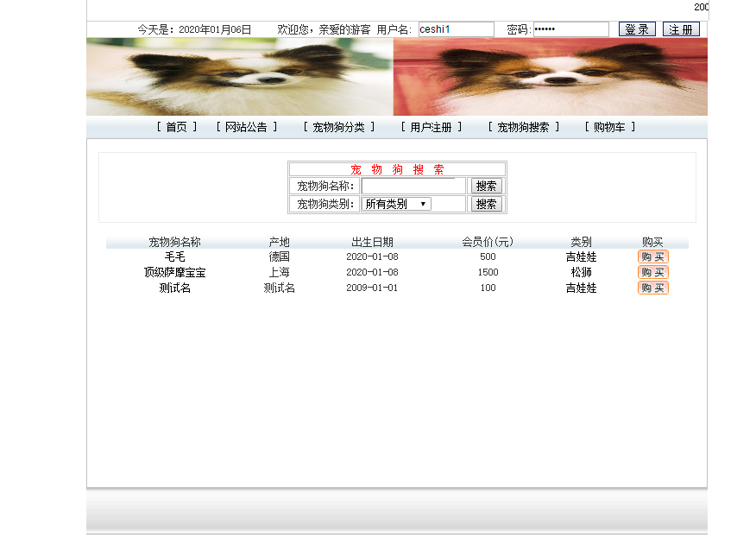Click 搜索 button beside 宠物狗类别 dropdown
The width and height of the screenshot is (756, 551).
(x=486, y=204)
